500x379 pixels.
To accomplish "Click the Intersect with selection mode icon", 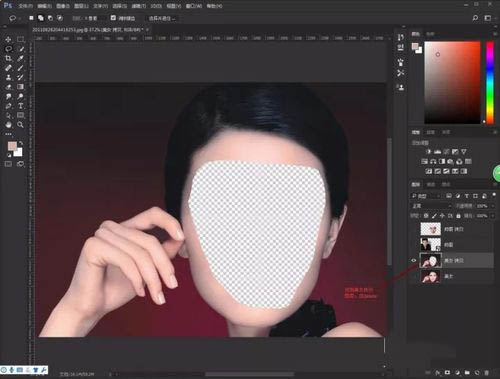I will pyautogui.click(x=60, y=18).
